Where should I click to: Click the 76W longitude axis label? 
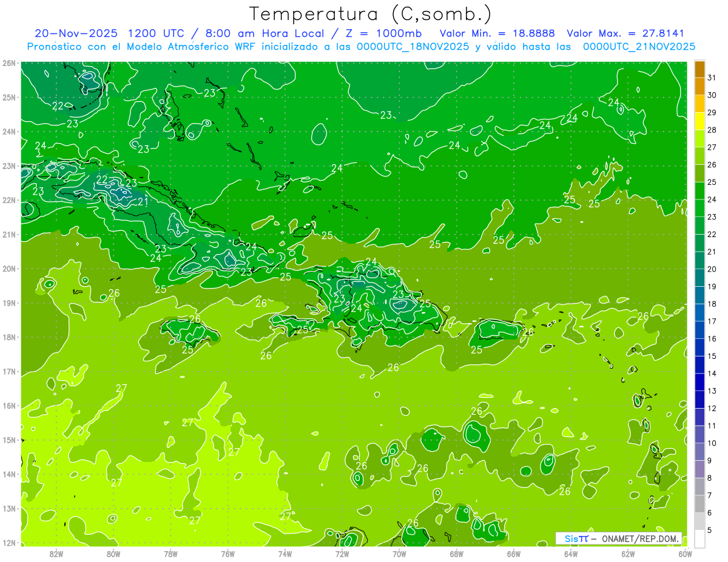[228, 554]
